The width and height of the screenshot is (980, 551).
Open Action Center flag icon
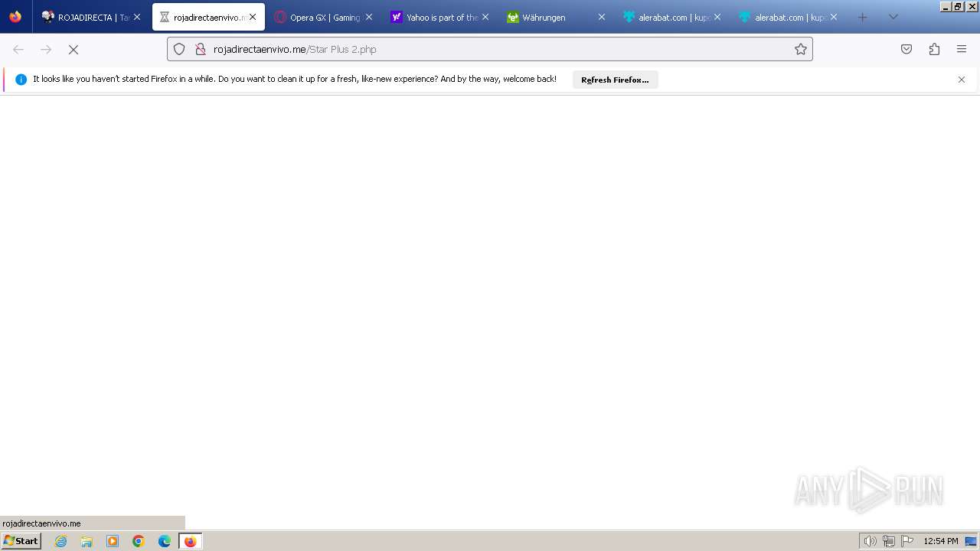coord(907,541)
